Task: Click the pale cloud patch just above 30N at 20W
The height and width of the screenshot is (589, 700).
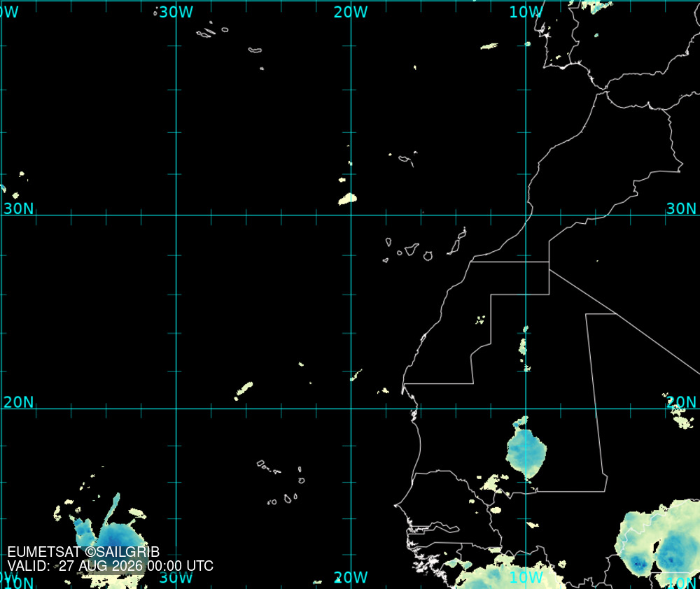Action: 348,199
